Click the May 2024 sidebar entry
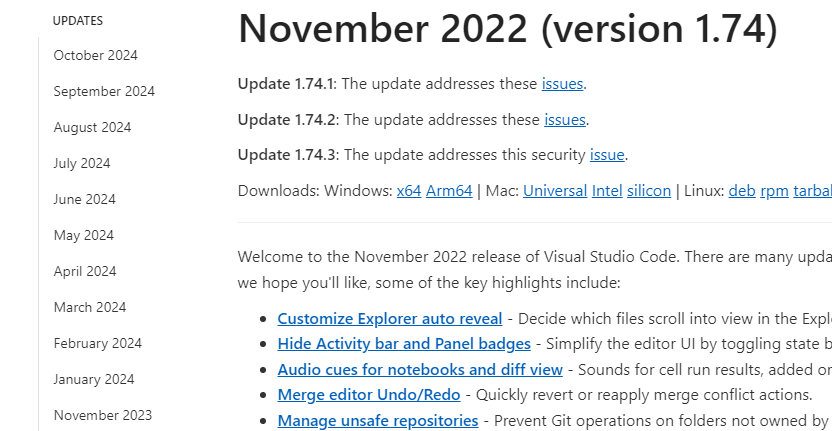The image size is (832, 431). point(83,235)
